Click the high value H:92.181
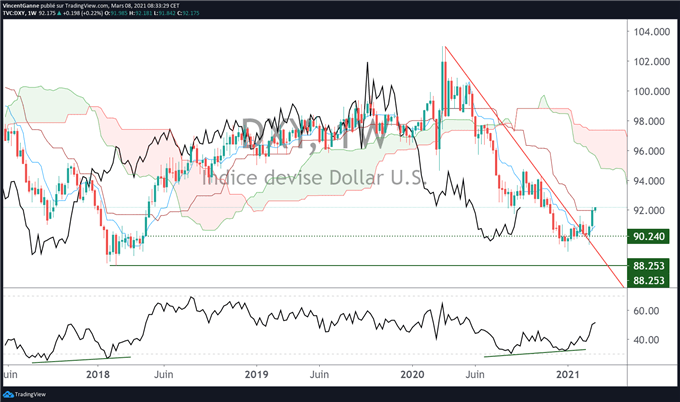This screenshot has height=402, width=680. click(141, 13)
